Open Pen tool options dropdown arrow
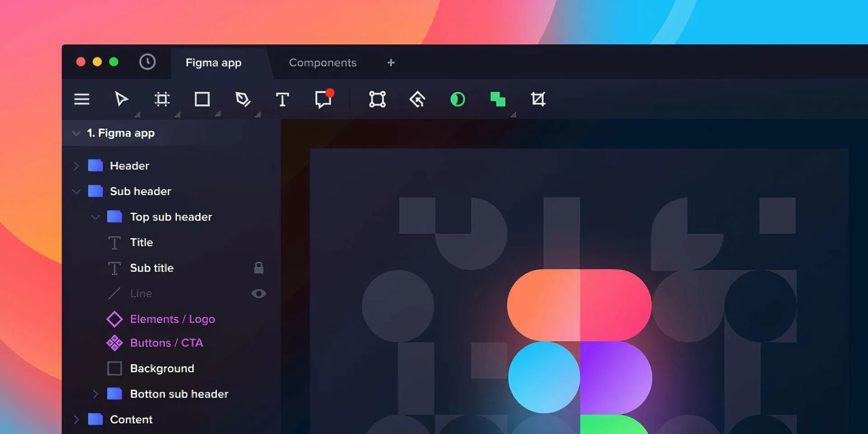Image resolution: width=868 pixels, height=434 pixels. pyautogui.click(x=258, y=114)
